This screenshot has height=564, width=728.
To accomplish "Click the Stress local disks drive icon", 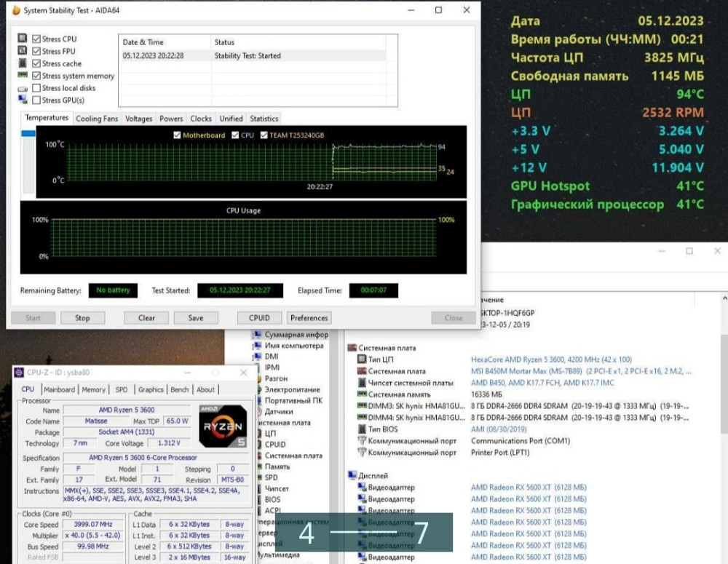I will point(23,88).
